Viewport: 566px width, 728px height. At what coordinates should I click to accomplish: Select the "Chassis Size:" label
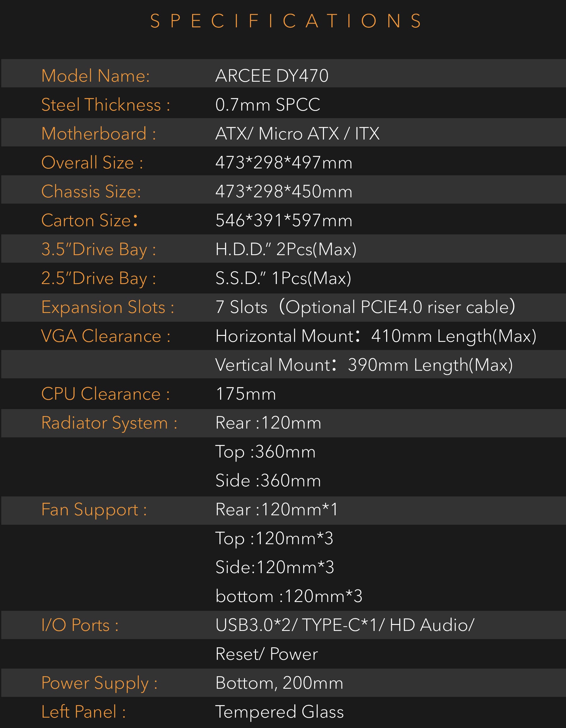pyautogui.click(x=91, y=192)
